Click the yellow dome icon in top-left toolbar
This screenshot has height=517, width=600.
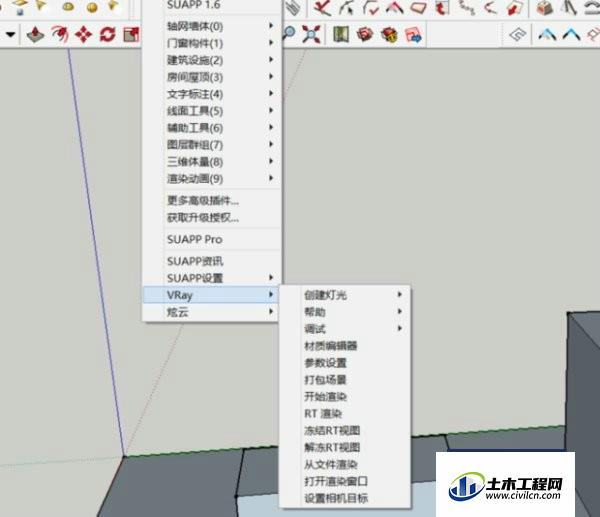click(x=68, y=7)
